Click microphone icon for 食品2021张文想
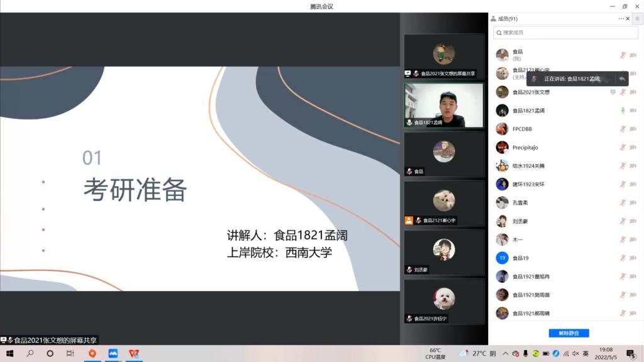Image resolution: width=644 pixels, height=362 pixels. click(x=623, y=92)
